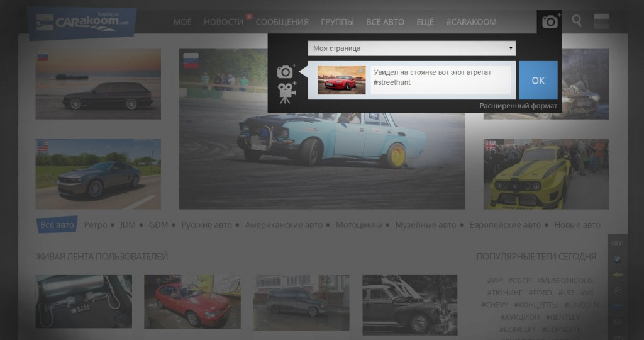This screenshot has width=644, height=340.
Task: Open the blue drifting car main photo
Action: coord(322,161)
